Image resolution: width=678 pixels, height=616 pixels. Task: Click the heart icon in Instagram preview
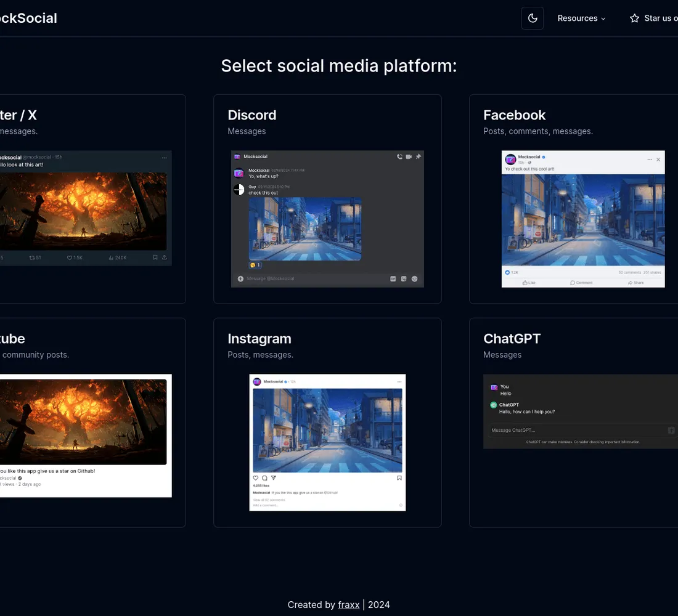tap(256, 477)
